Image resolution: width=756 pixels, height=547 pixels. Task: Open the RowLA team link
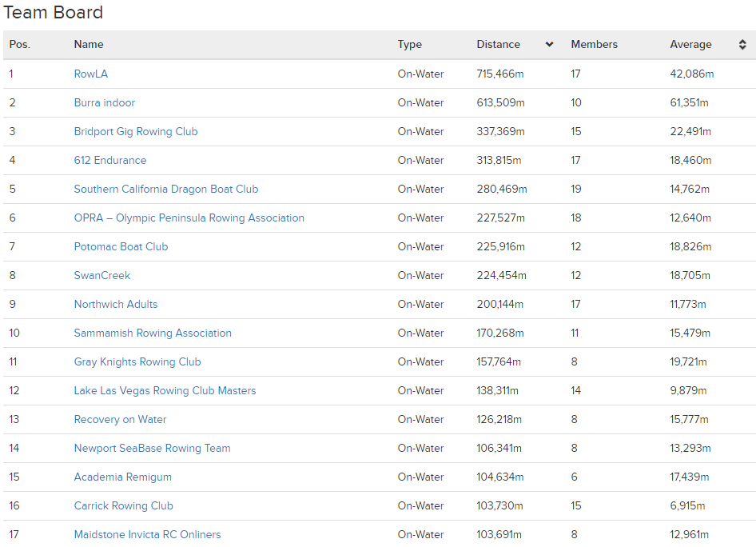tap(90, 74)
